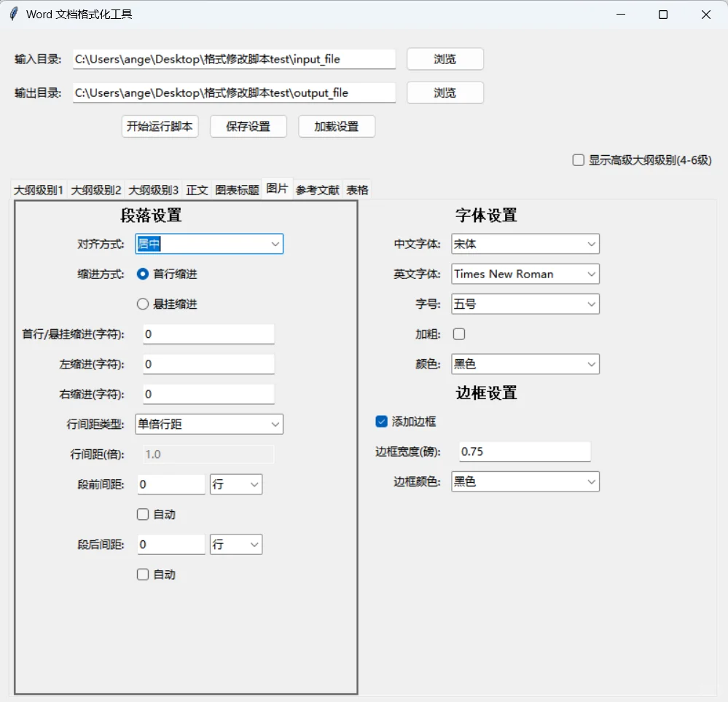Switch to the 正文 tab

197,189
